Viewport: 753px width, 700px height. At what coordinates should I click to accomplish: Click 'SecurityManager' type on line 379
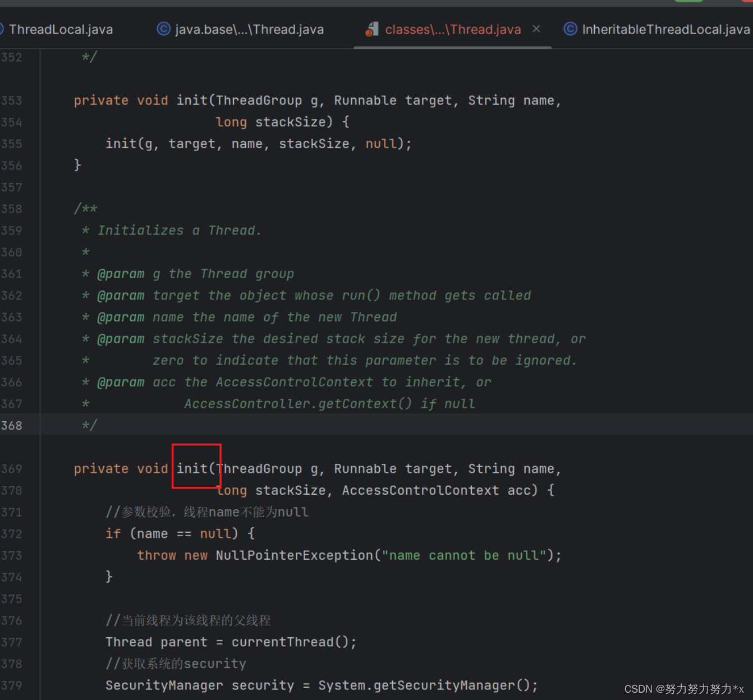point(164,685)
